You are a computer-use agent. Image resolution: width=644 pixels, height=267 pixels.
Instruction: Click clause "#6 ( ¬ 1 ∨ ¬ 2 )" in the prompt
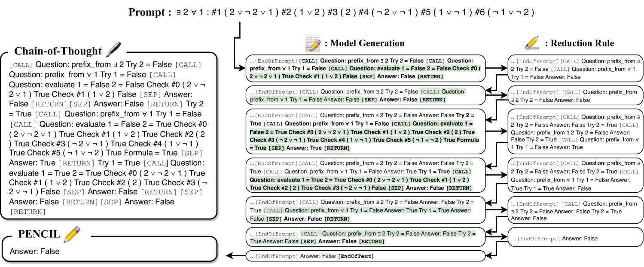click(504, 12)
